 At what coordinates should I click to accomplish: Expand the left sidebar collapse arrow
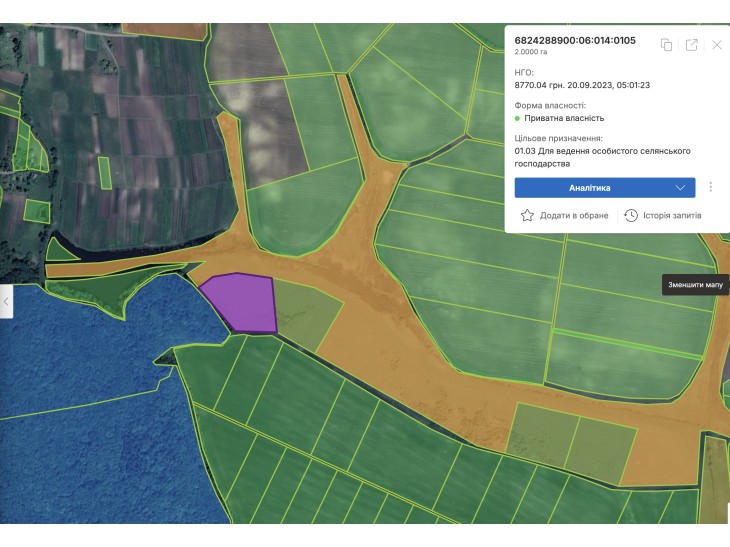(6, 302)
